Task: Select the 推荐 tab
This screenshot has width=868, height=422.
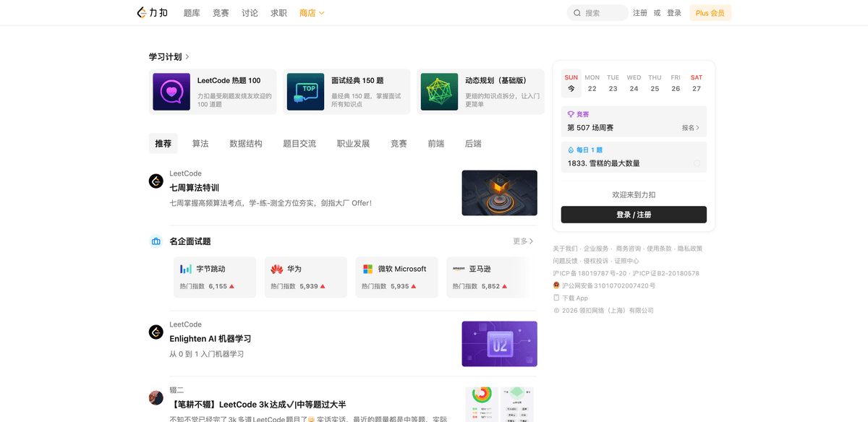Action: click(x=163, y=144)
